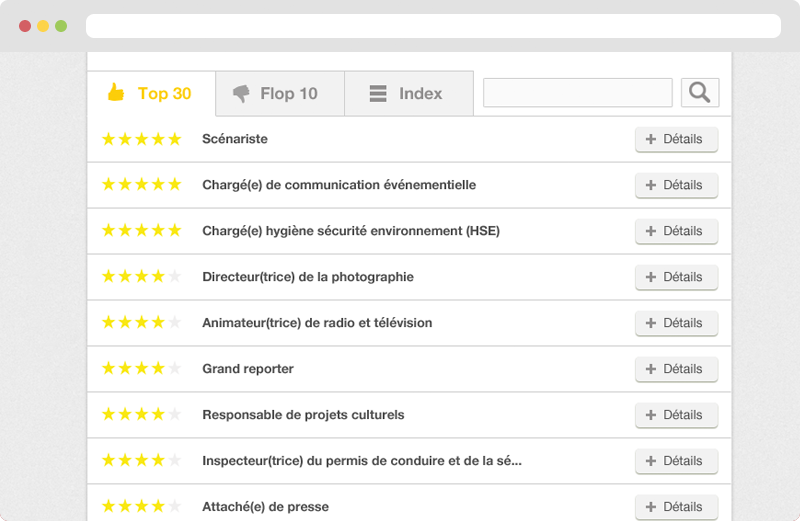Open the Index tab

409,94
